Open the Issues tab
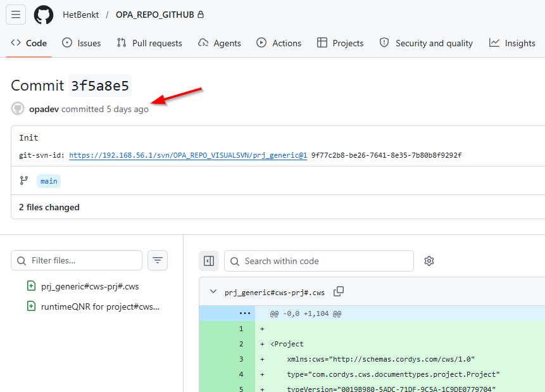Image resolution: width=545 pixels, height=392 pixels. point(81,43)
